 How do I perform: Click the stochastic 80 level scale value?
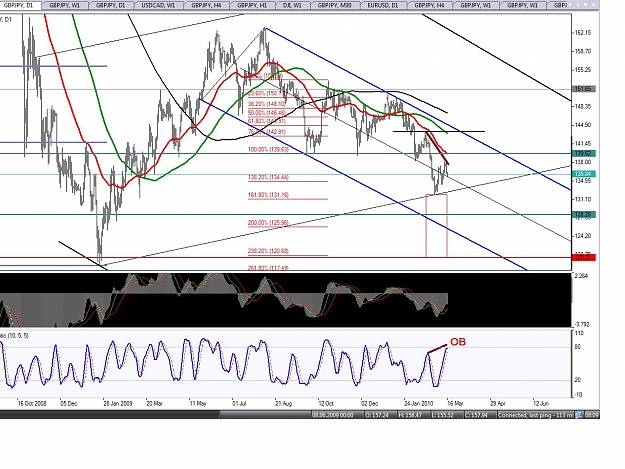pos(578,347)
